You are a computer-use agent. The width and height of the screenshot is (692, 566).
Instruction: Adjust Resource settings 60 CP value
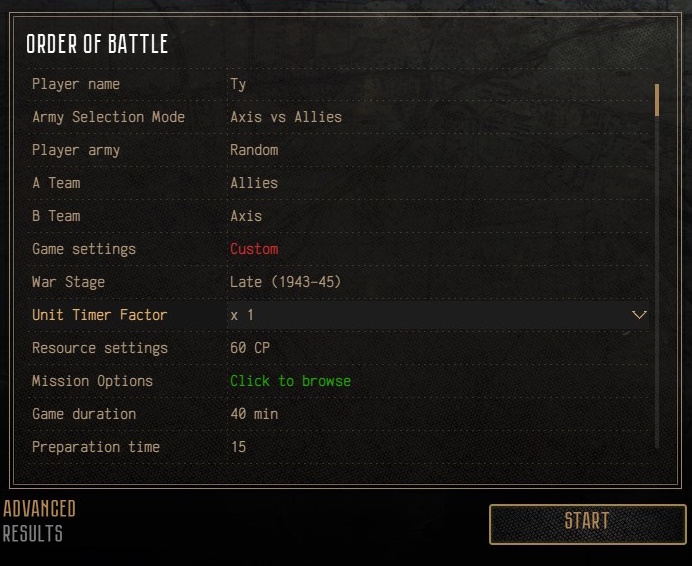[x=250, y=348]
